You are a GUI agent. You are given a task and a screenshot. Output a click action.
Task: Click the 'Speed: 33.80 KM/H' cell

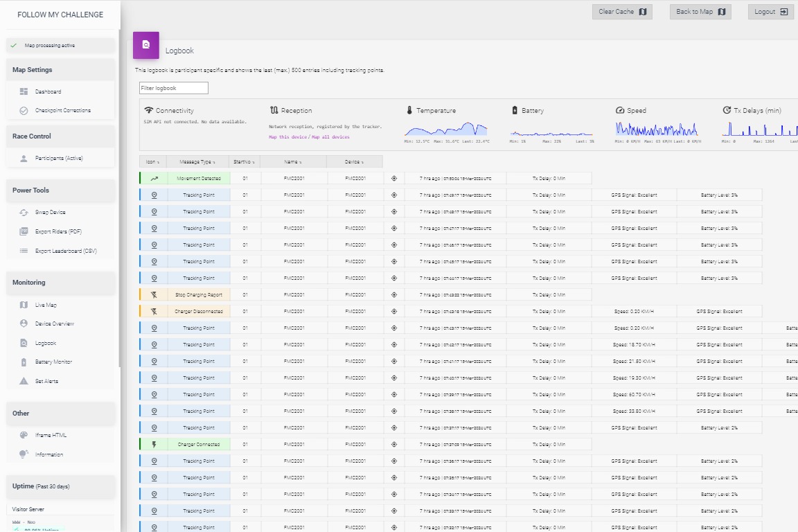(634, 411)
